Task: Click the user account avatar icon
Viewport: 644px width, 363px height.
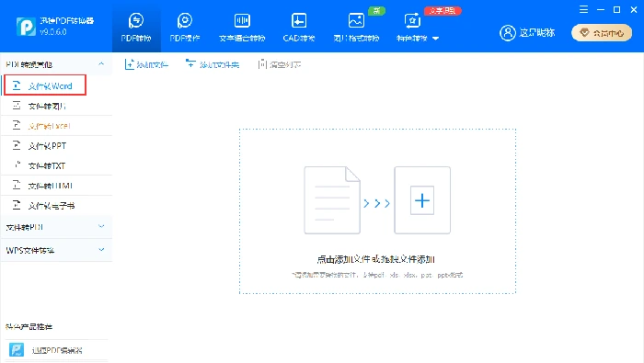Action: coord(507,33)
